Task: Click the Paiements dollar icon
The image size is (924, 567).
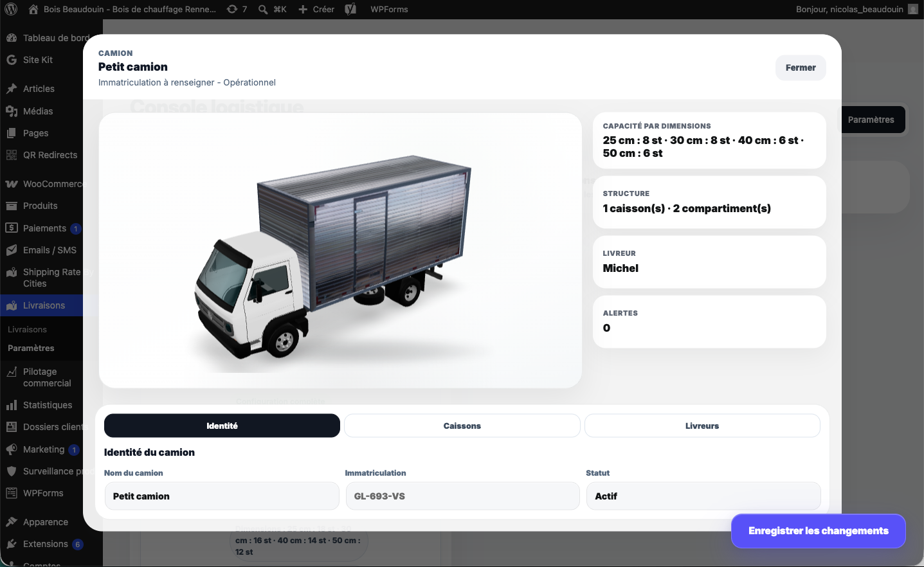Action: (x=12, y=228)
